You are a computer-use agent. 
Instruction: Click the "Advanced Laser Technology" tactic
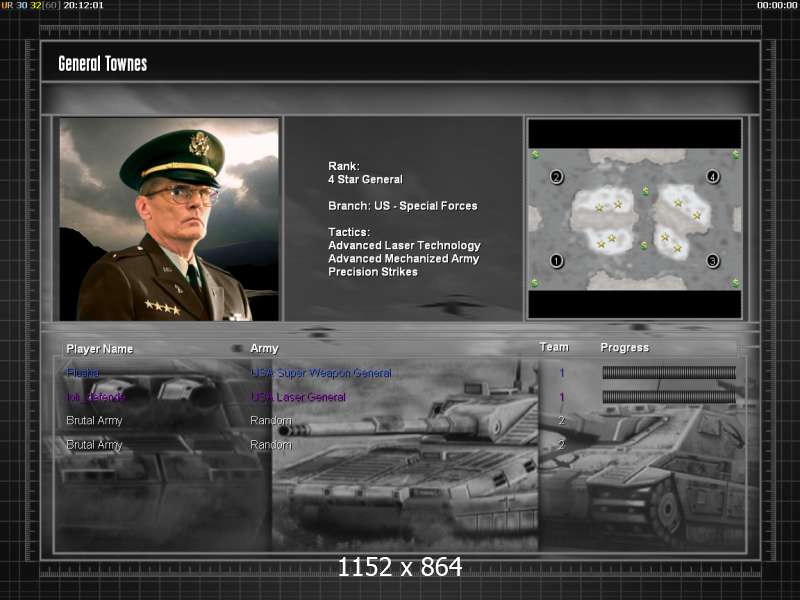point(405,245)
